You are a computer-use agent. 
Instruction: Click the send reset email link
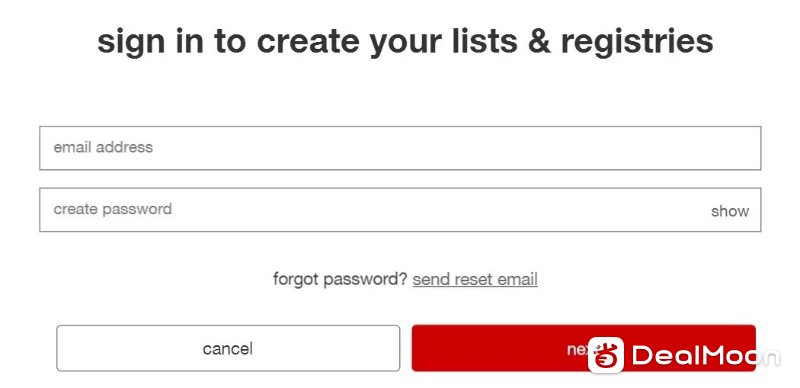pyautogui.click(x=475, y=279)
